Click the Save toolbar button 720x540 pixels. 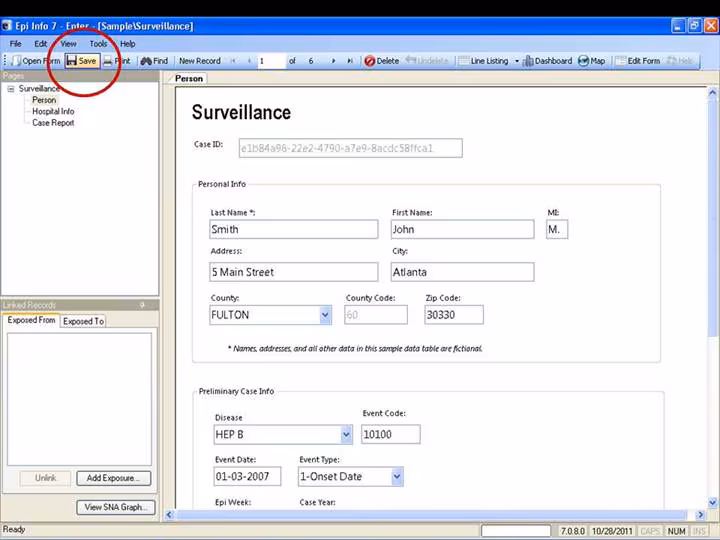click(x=82, y=61)
